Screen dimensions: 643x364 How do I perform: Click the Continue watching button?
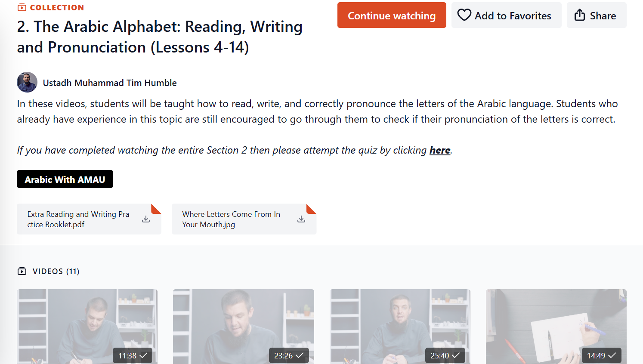(x=391, y=15)
